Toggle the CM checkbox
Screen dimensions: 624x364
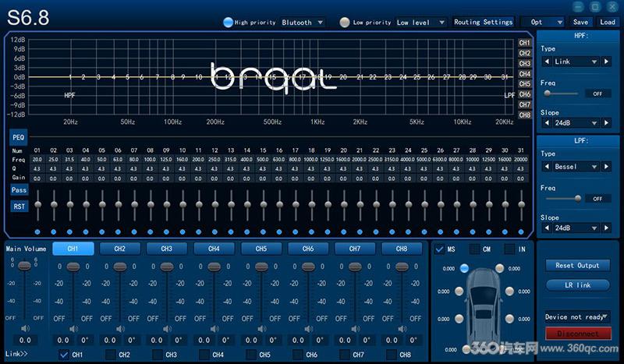tap(474, 249)
